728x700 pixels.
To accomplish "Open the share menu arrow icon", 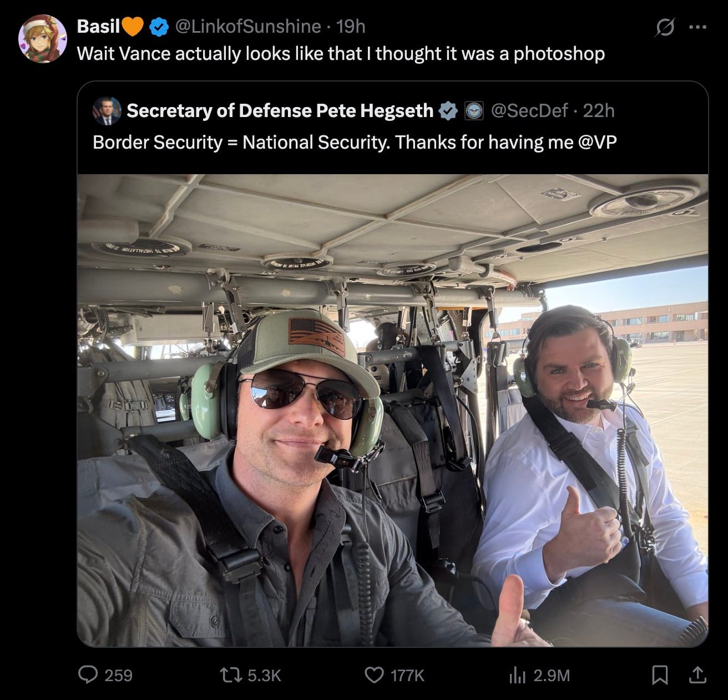I will (697, 674).
